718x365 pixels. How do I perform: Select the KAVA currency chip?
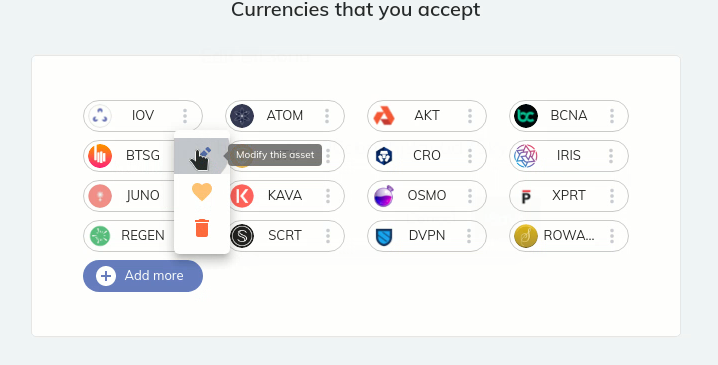285,196
